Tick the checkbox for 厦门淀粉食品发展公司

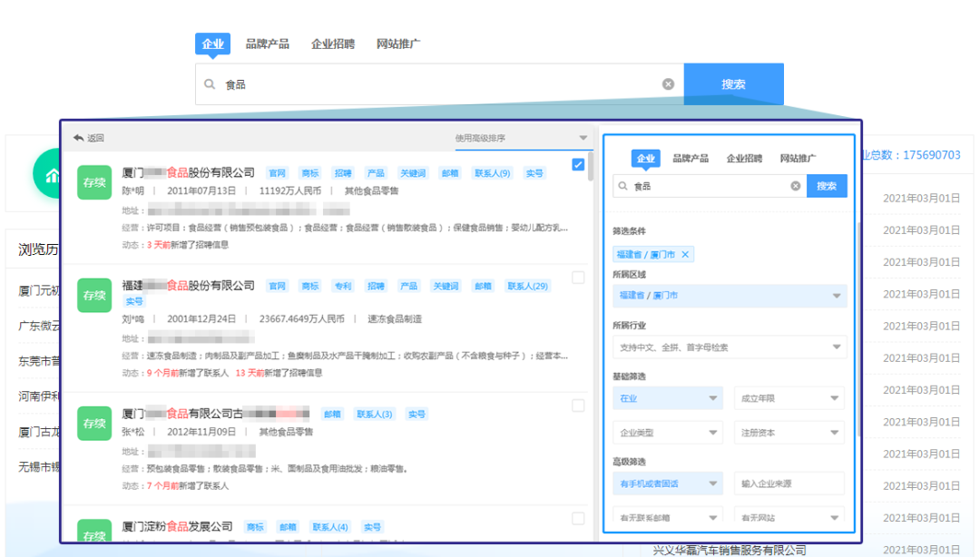point(578,518)
